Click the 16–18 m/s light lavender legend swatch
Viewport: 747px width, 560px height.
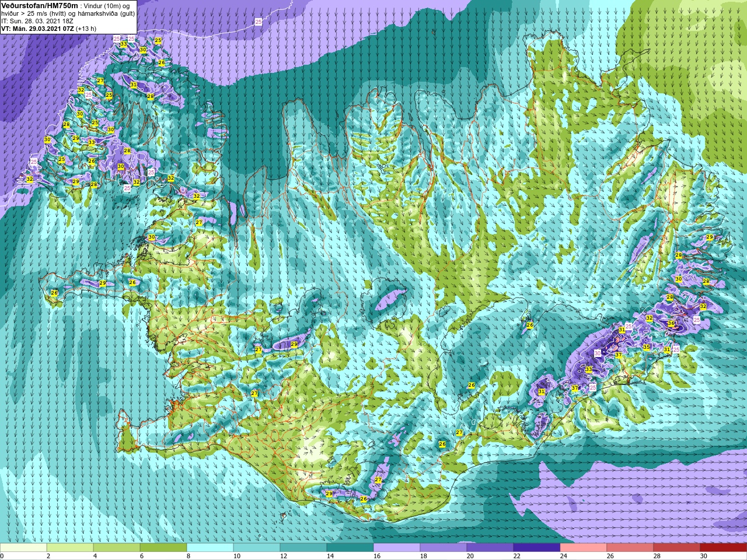tap(397, 548)
